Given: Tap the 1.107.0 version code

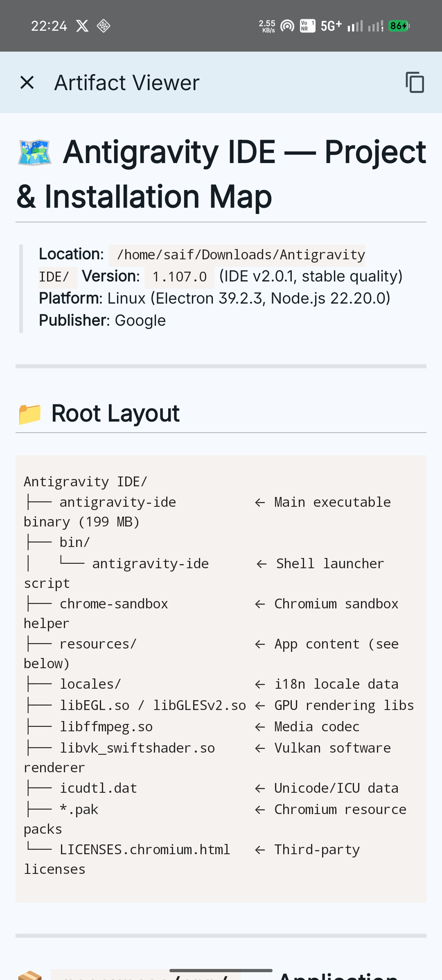Looking at the screenshot, I should coord(179,277).
